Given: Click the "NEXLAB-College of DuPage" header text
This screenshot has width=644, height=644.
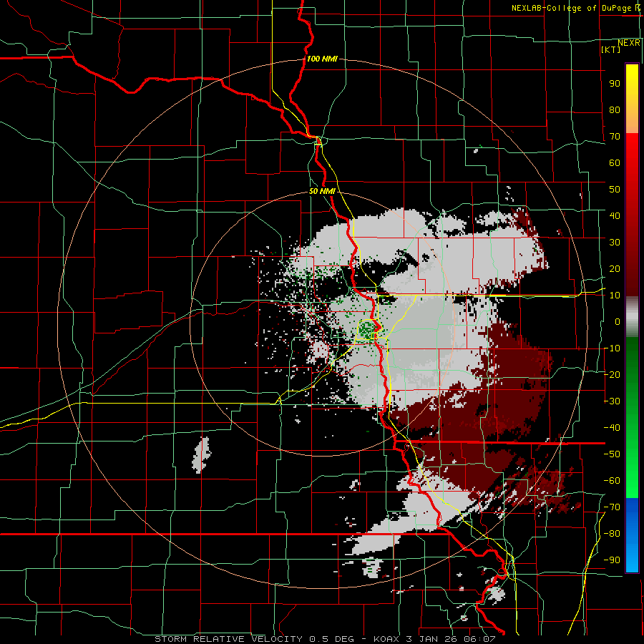Looking at the screenshot, I should pyautogui.click(x=572, y=8).
